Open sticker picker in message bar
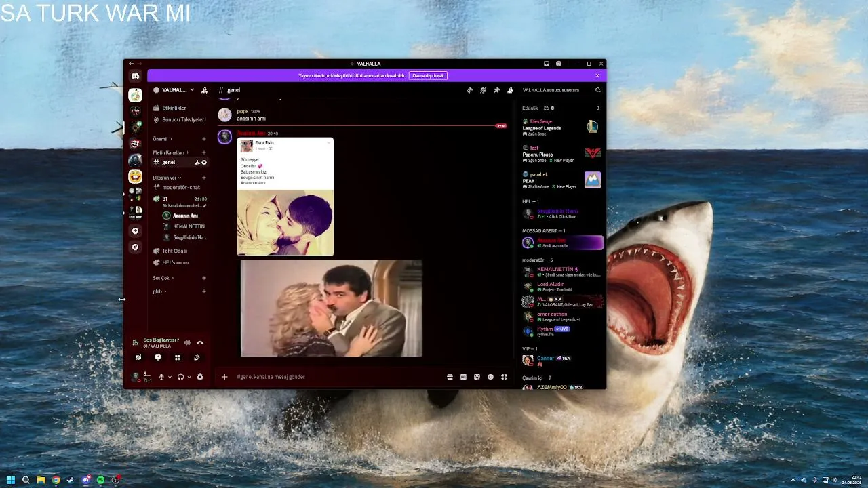This screenshot has width=868, height=488. tap(477, 377)
